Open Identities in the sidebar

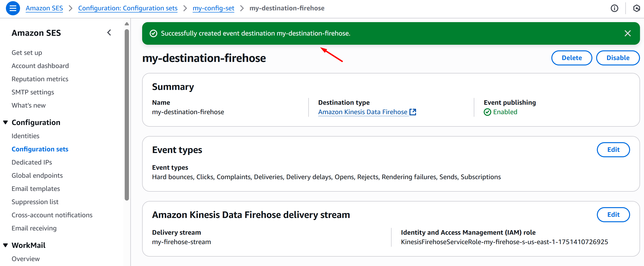pyautogui.click(x=25, y=136)
